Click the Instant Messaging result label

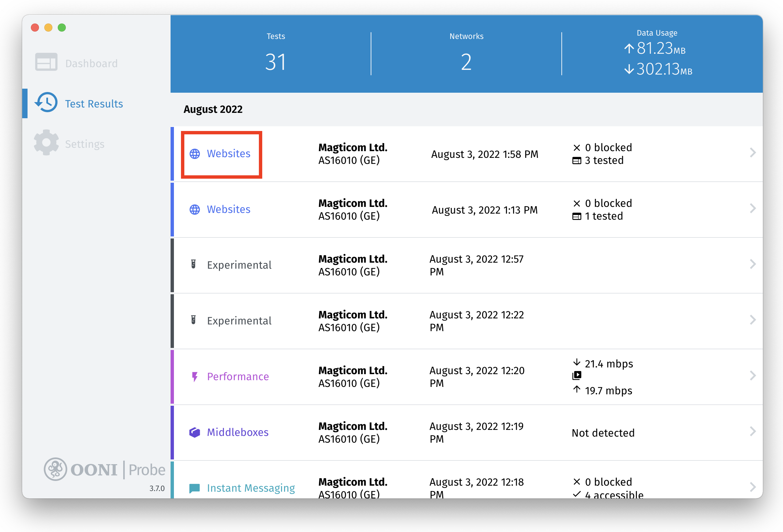pos(251,488)
